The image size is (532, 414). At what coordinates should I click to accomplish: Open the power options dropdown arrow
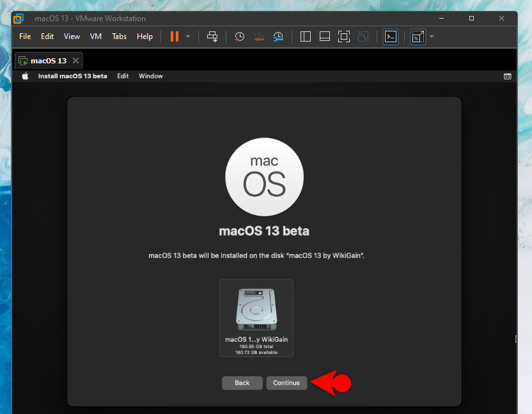coord(188,36)
